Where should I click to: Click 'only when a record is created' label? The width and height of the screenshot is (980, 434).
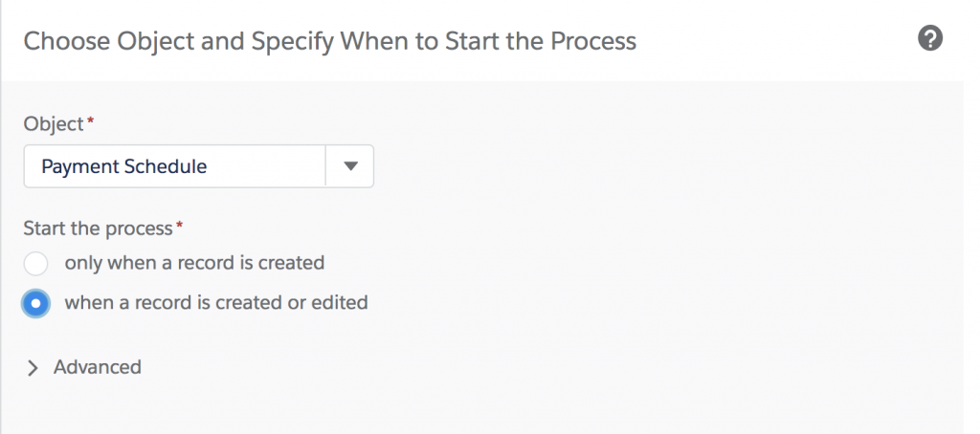194,262
